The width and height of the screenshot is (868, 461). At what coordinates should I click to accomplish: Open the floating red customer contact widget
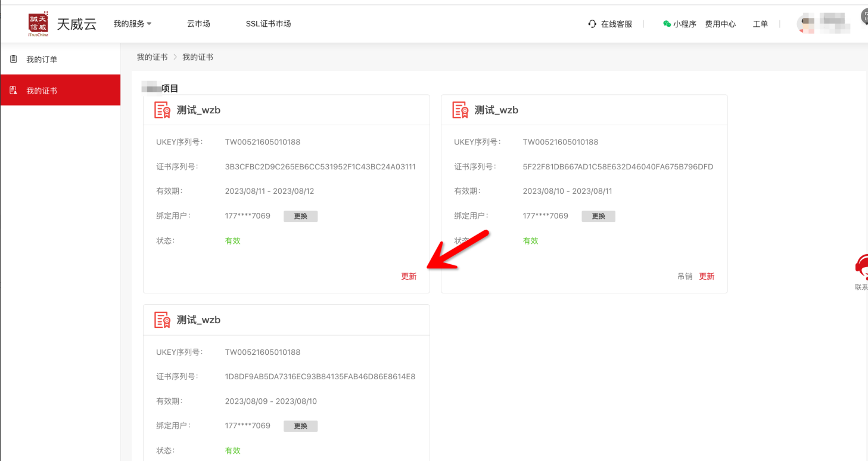coord(861,268)
